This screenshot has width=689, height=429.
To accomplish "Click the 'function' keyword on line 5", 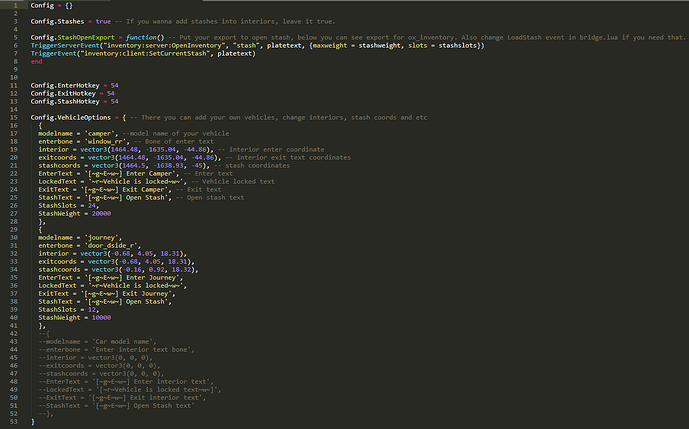I will tap(141, 37).
